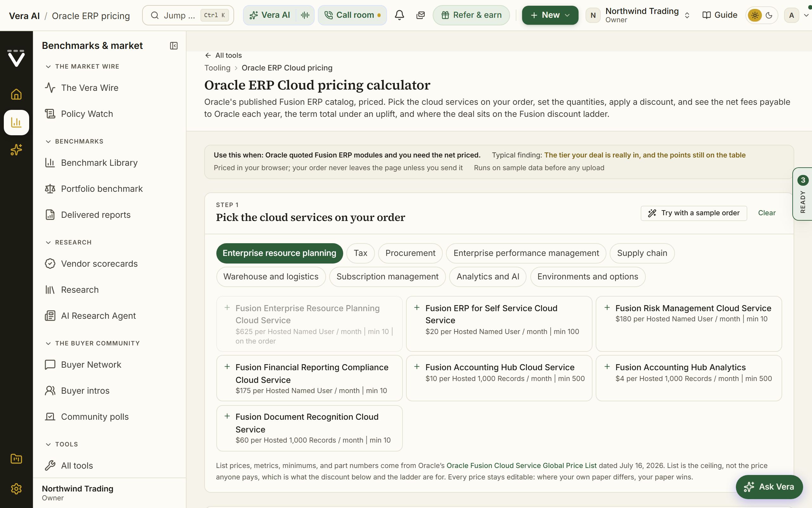Open the user avatar A menu
Viewport: 812px width, 508px height.
point(791,15)
